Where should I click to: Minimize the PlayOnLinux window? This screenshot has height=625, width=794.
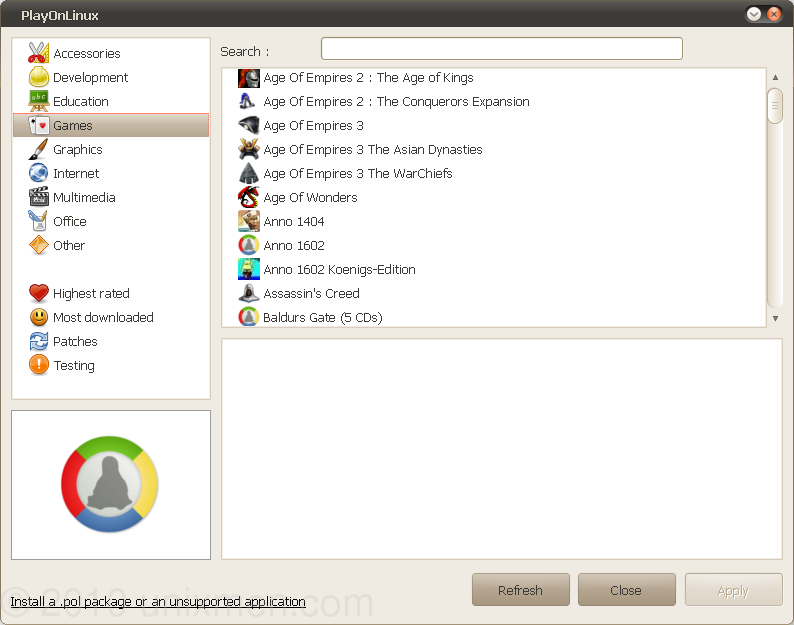(x=753, y=14)
